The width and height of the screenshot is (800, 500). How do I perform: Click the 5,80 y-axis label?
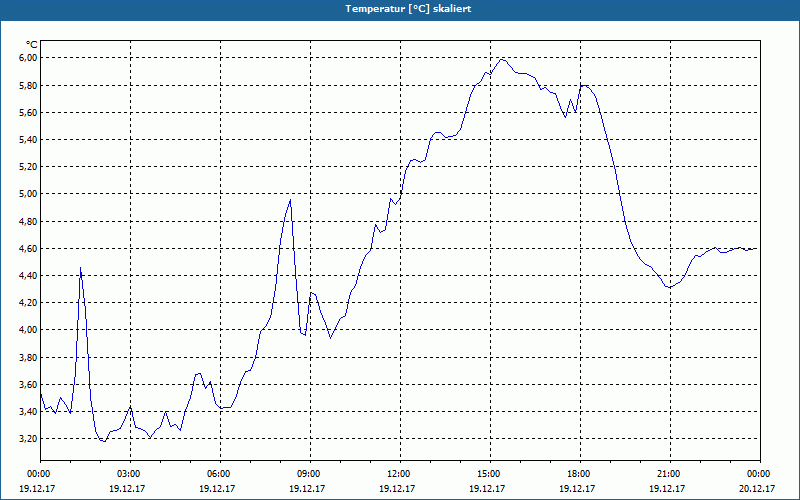coord(29,85)
